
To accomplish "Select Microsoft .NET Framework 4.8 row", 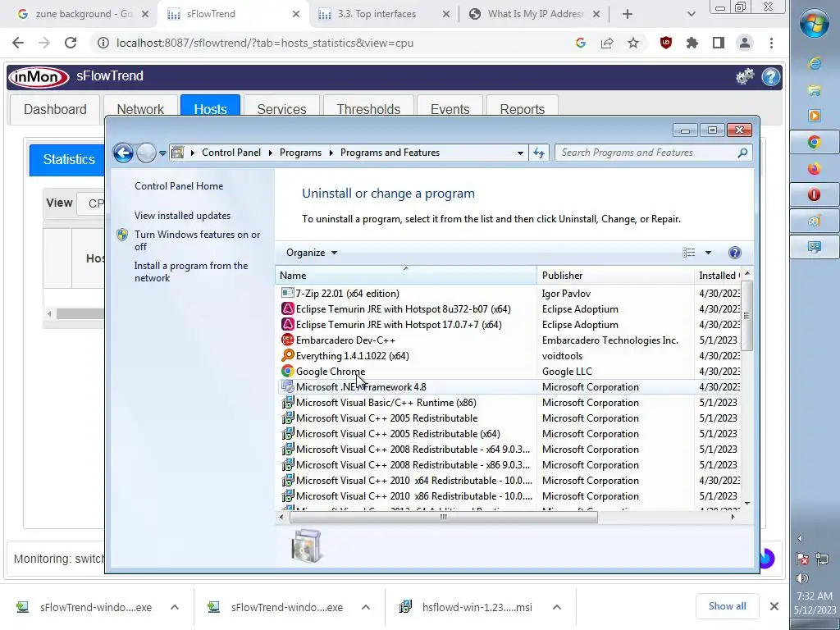I will pos(510,387).
